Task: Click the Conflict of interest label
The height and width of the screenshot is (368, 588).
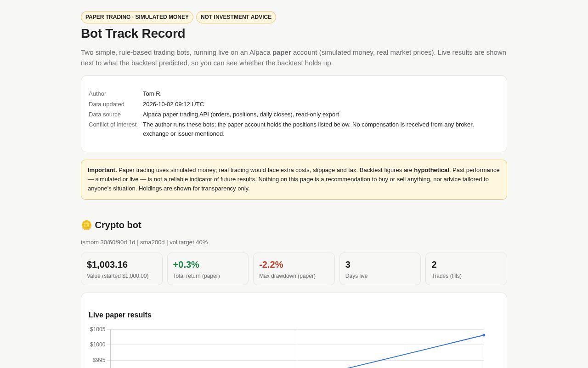Action: coord(113,125)
